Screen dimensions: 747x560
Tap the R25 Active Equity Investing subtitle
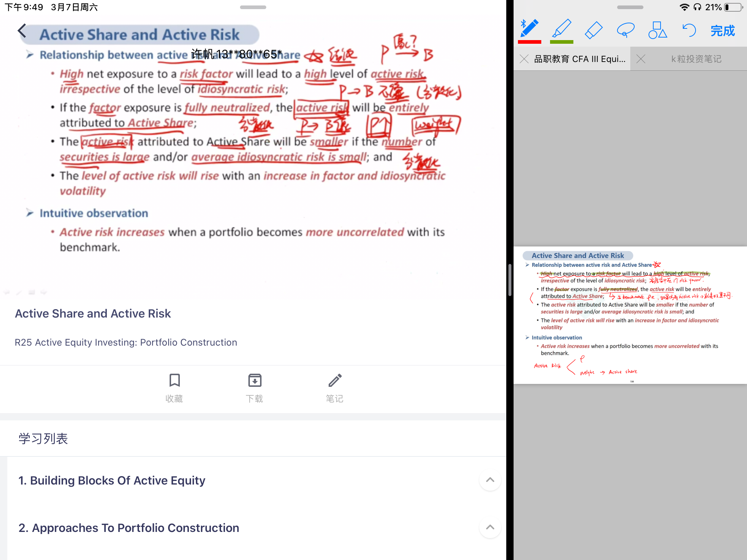click(x=126, y=342)
